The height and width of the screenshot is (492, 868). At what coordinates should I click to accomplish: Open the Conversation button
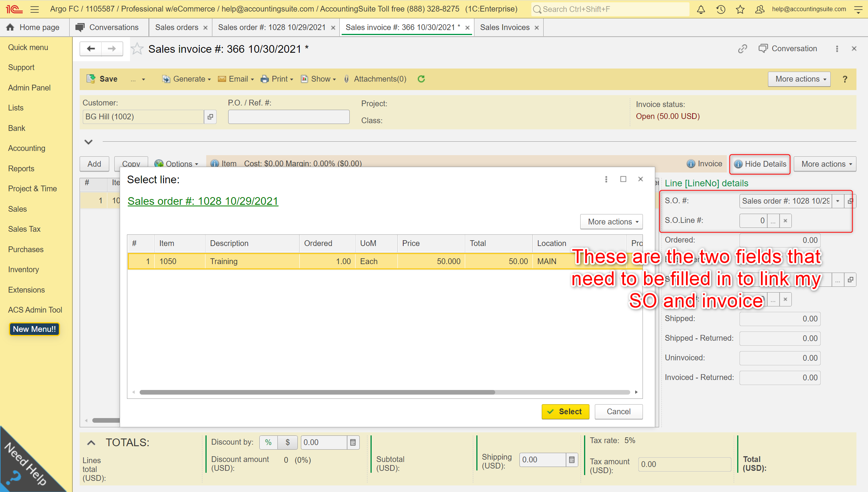pos(788,49)
